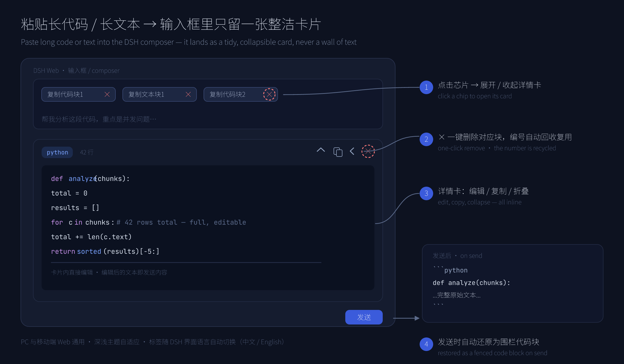This screenshot has width=624, height=364.
Task: Delete the python card using its X icon
Action: click(x=368, y=151)
